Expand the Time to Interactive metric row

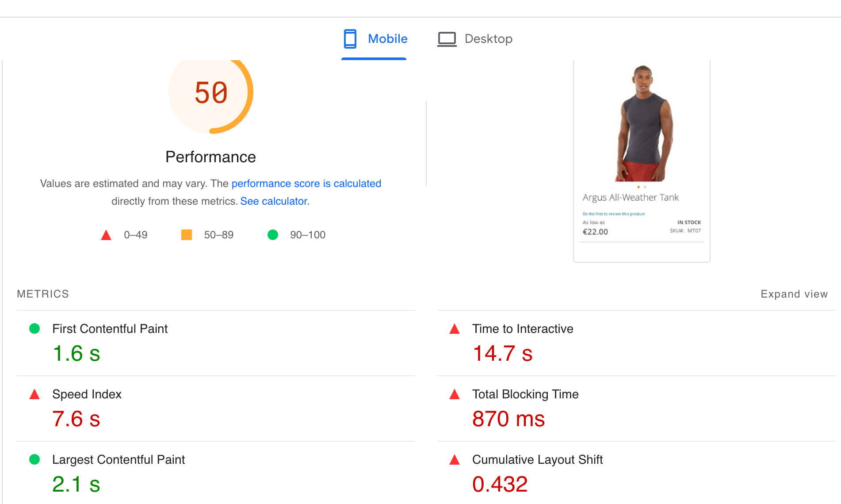pyautogui.click(x=522, y=329)
